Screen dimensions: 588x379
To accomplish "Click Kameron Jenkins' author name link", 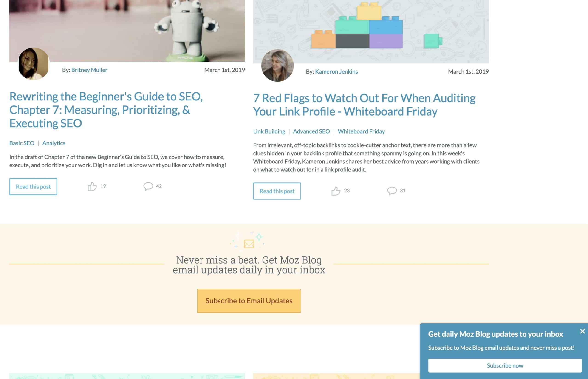I will click(336, 71).
